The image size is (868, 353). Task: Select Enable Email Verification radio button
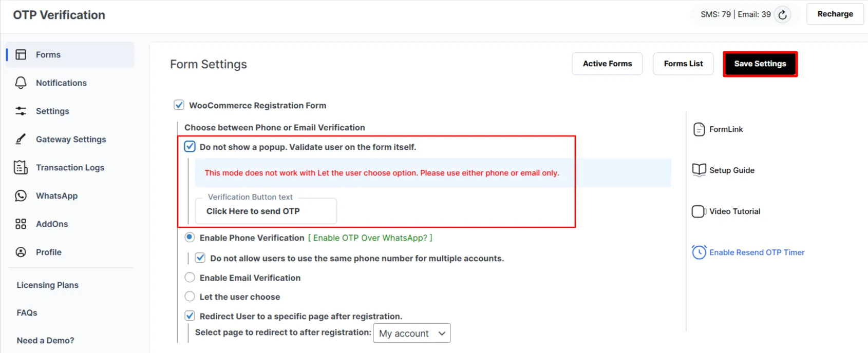click(x=190, y=278)
